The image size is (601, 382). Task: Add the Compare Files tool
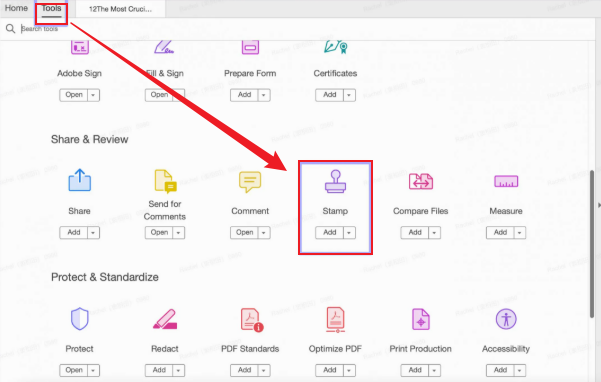[x=415, y=233]
